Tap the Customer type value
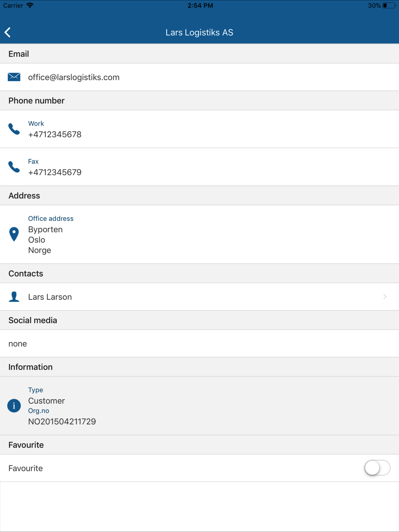This screenshot has width=399, height=532. point(46,401)
